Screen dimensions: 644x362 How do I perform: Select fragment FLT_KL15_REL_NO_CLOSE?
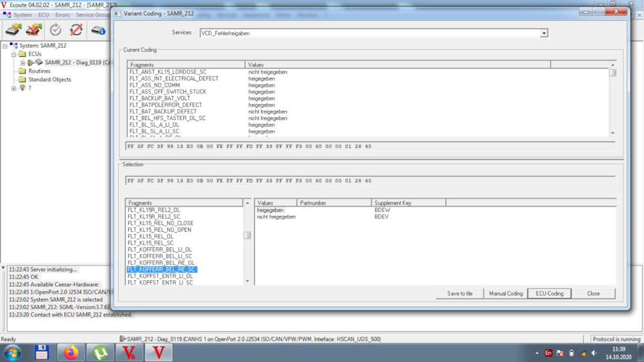click(x=160, y=223)
